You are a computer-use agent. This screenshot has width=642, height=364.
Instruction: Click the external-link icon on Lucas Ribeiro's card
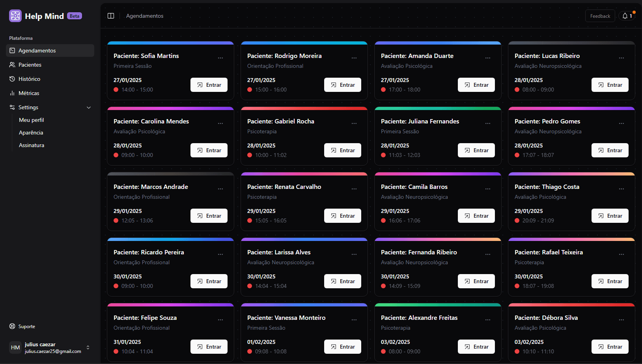click(601, 84)
